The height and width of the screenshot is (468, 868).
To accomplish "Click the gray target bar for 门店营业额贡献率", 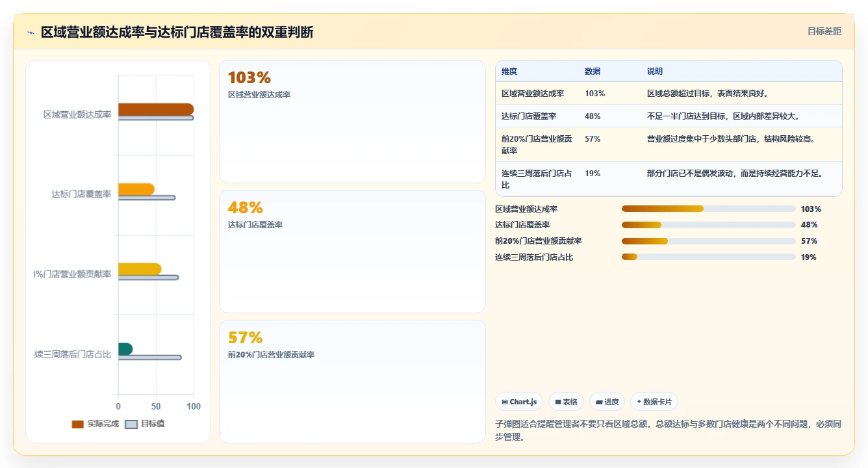I will (148, 278).
